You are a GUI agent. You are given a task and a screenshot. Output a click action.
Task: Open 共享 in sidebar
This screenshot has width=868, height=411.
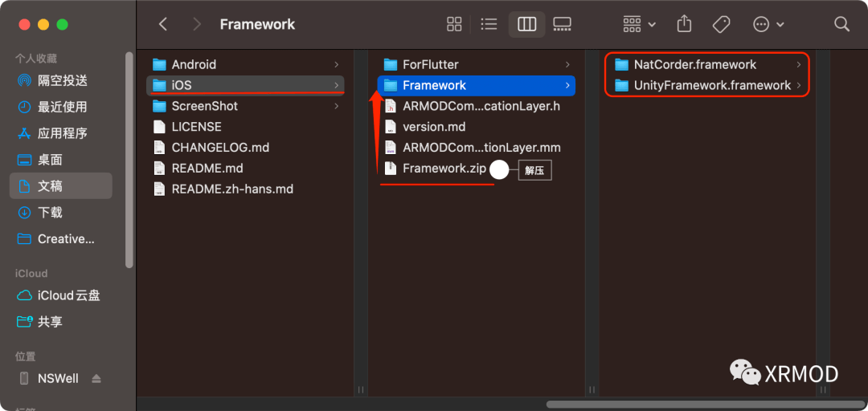[61, 322]
